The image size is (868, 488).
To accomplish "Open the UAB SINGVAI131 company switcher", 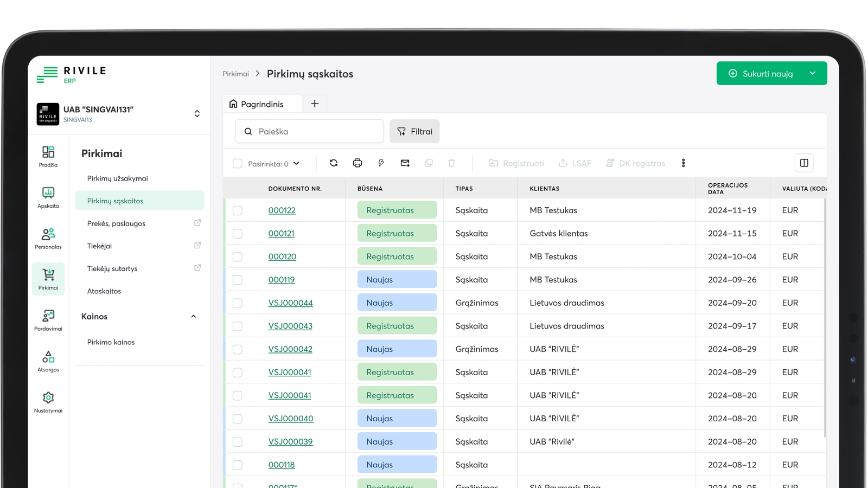I will (197, 114).
